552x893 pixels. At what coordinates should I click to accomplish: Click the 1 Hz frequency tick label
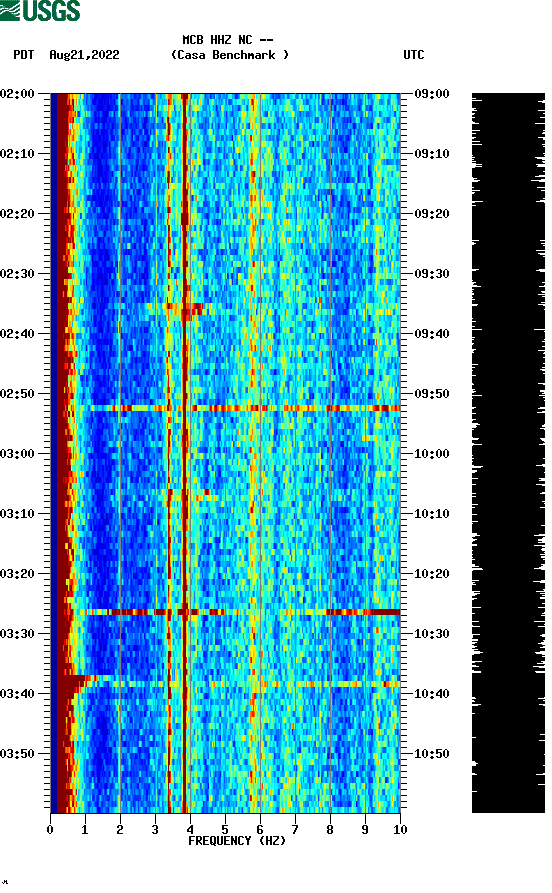[x=85, y=830]
